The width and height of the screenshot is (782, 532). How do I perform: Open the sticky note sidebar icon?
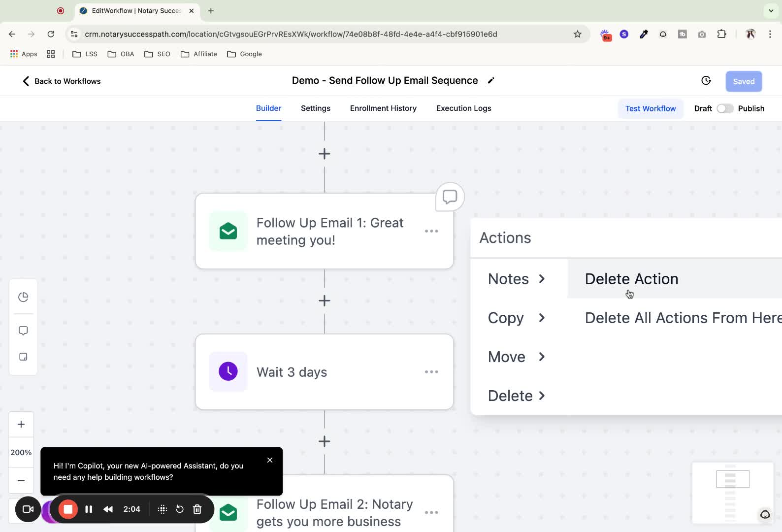23,357
